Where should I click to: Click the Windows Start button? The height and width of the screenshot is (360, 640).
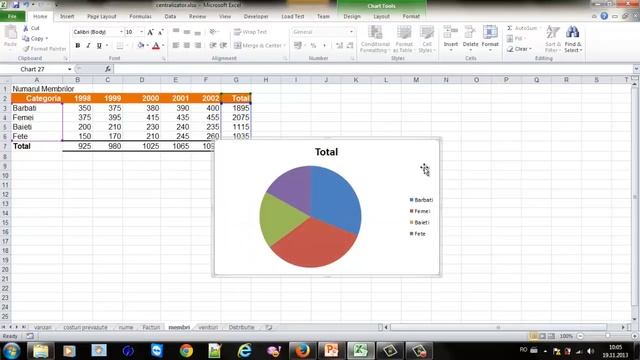pos(11,351)
